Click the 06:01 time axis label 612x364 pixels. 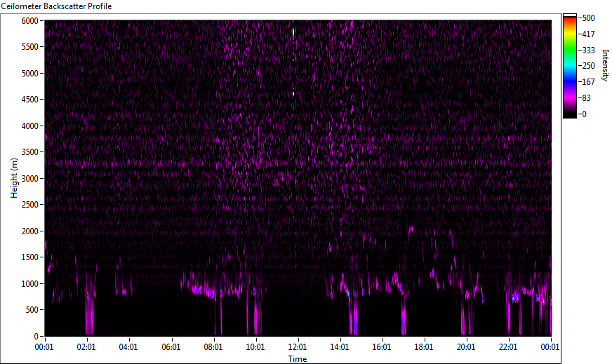click(171, 347)
